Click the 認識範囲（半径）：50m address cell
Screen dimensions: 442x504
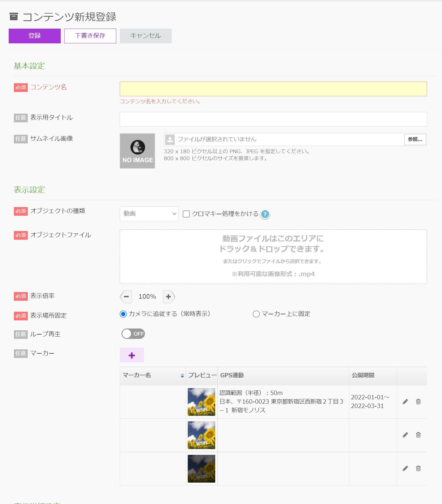283,402
